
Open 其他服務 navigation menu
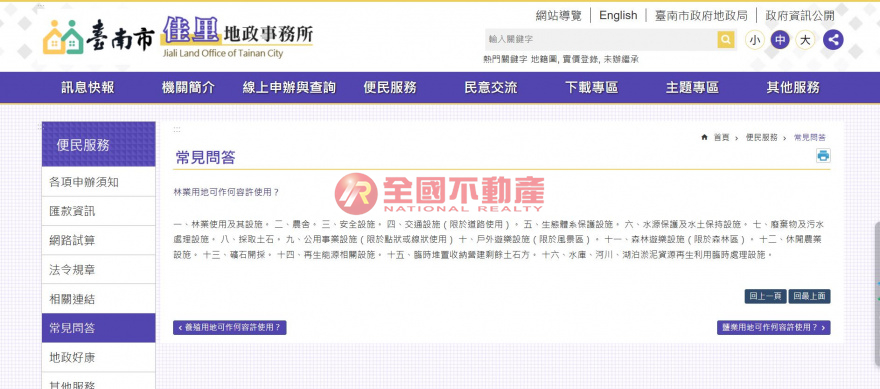(793, 88)
